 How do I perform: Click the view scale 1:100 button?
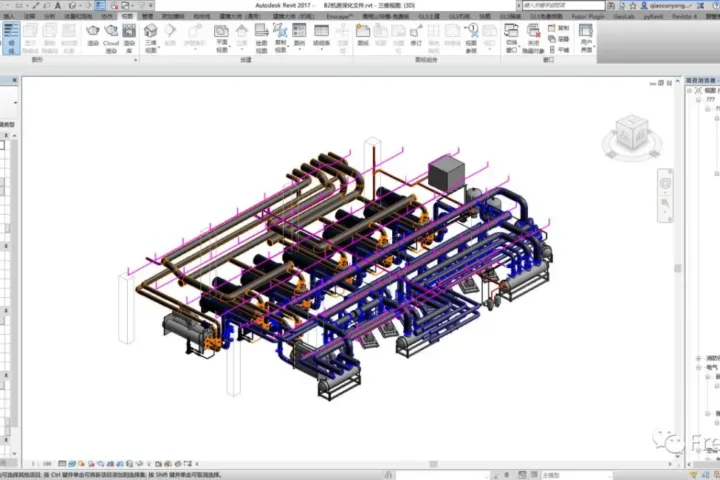[41, 464]
